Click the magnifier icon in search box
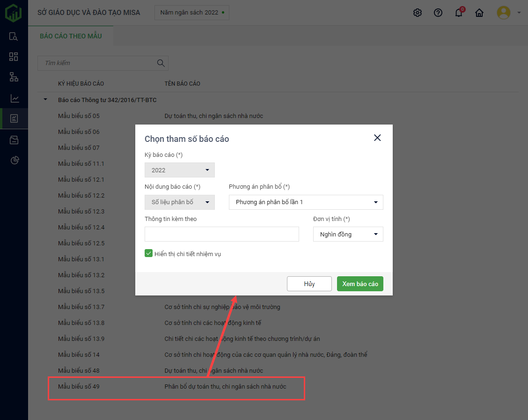Image resolution: width=528 pixels, height=420 pixels. pyautogui.click(x=161, y=63)
